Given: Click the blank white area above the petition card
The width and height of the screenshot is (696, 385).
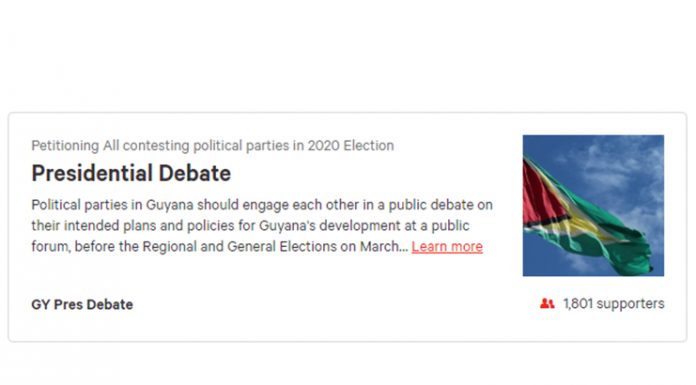Looking at the screenshot, I should [348, 56].
